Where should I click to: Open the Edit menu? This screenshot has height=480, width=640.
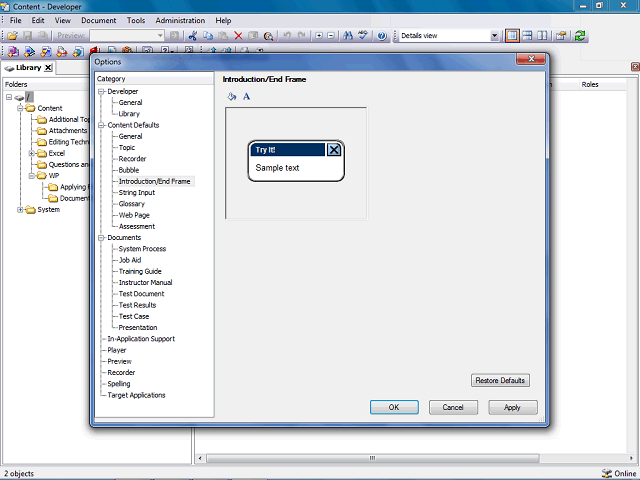pos(38,20)
